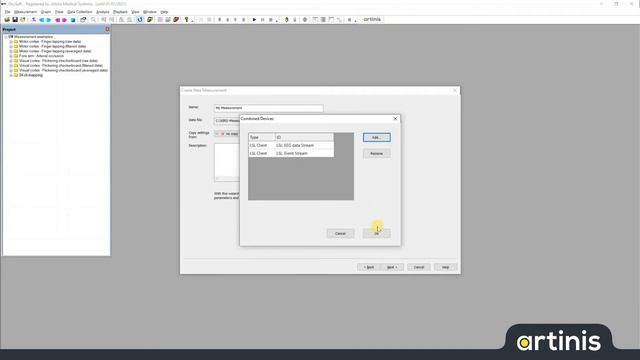
Task: Expand Visual cortex Flickering checkerboard (filtered data) node
Action: pos(11,65)
